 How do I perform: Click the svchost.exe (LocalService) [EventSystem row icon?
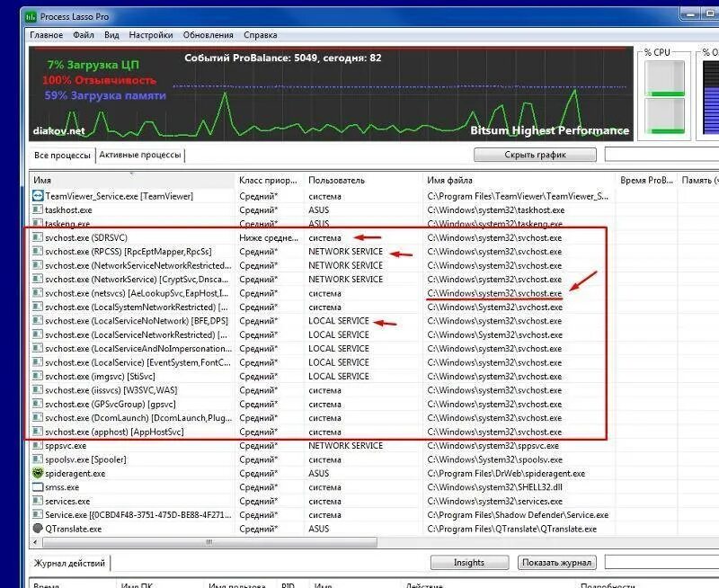click(38, 362)
